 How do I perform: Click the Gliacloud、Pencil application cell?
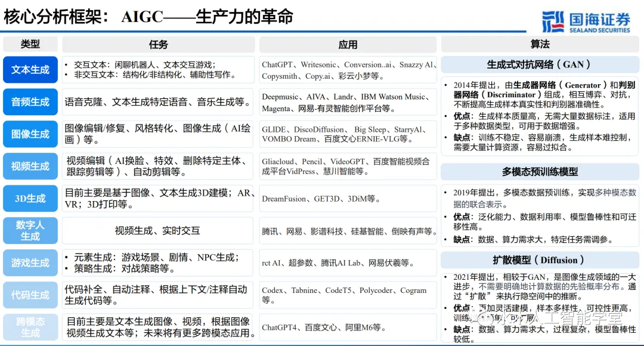click(x=348, y=166)
